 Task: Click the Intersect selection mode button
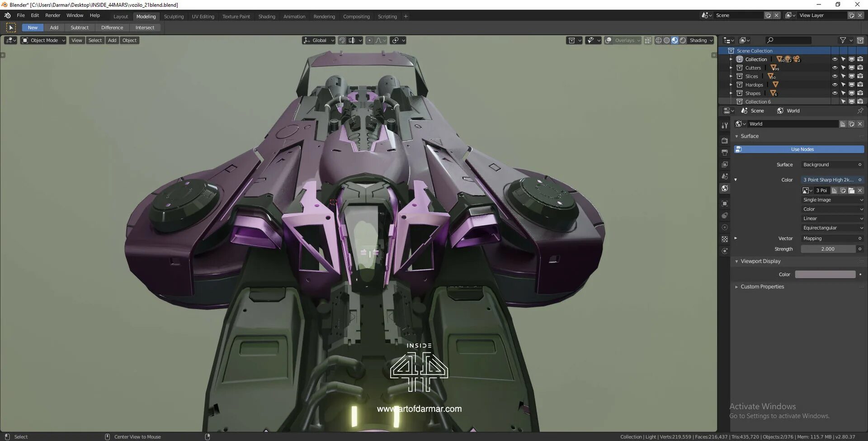[x=145, y=28]
